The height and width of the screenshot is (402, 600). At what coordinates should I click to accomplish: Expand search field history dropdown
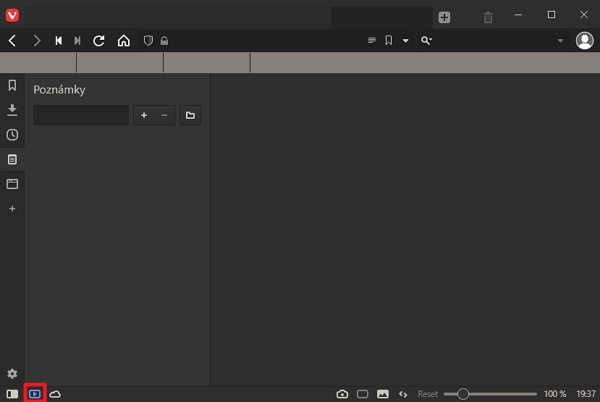pyautogui.click(x=560, y=41)
